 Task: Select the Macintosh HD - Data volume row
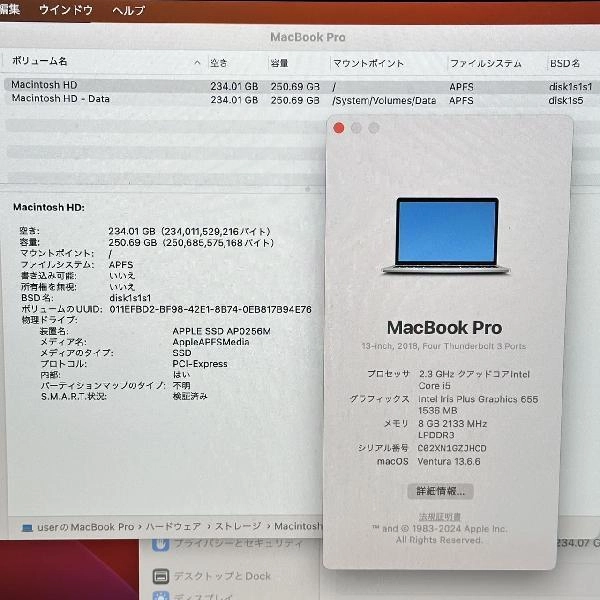pyautogui.click(x=300, y=99)
